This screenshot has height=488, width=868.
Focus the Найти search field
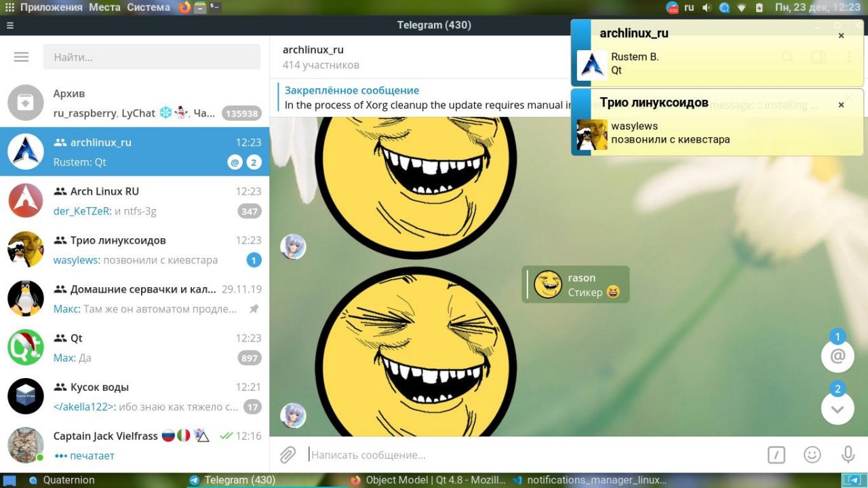click(152, 57)
